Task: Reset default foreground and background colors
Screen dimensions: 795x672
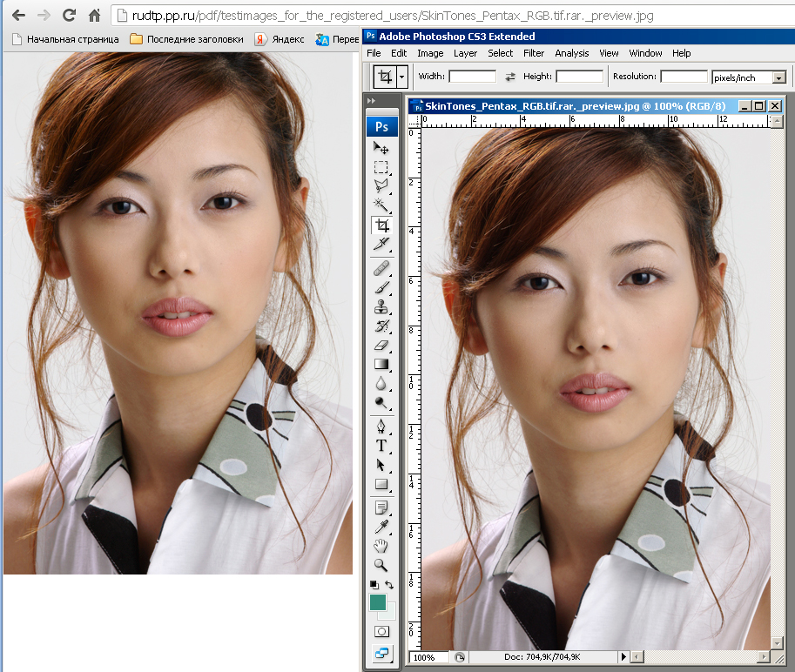Action: click(x=374, y=584)
